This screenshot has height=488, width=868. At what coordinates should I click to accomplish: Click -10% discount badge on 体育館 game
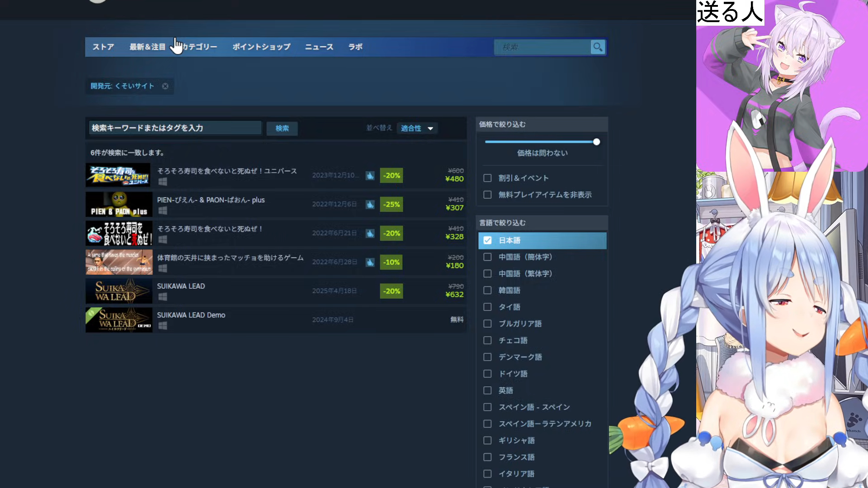tap(392, 262)
